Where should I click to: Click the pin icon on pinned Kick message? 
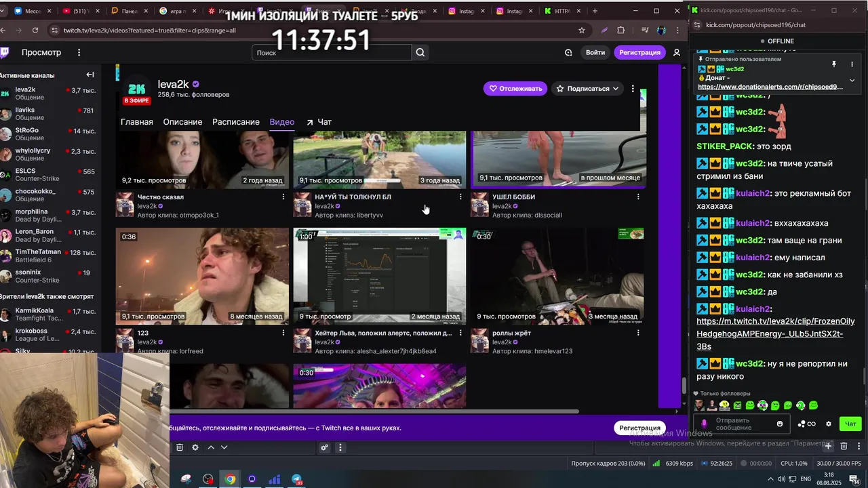(834, 64)
